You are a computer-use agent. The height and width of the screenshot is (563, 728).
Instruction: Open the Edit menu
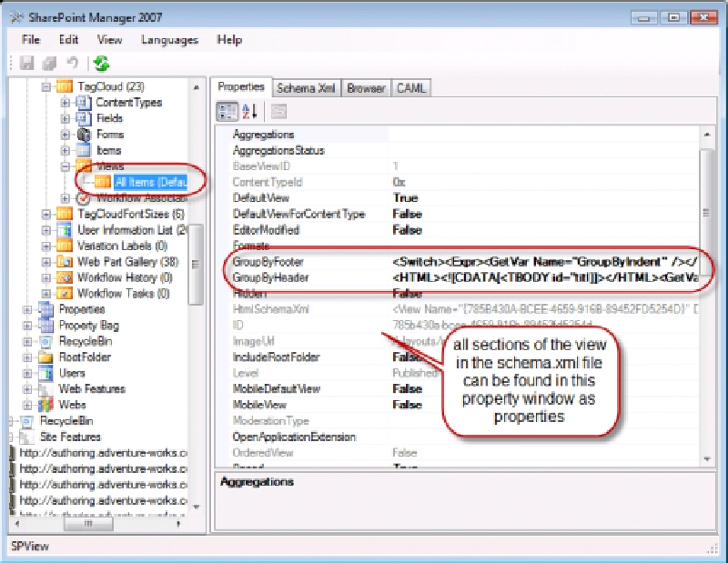tap(68, 39)
